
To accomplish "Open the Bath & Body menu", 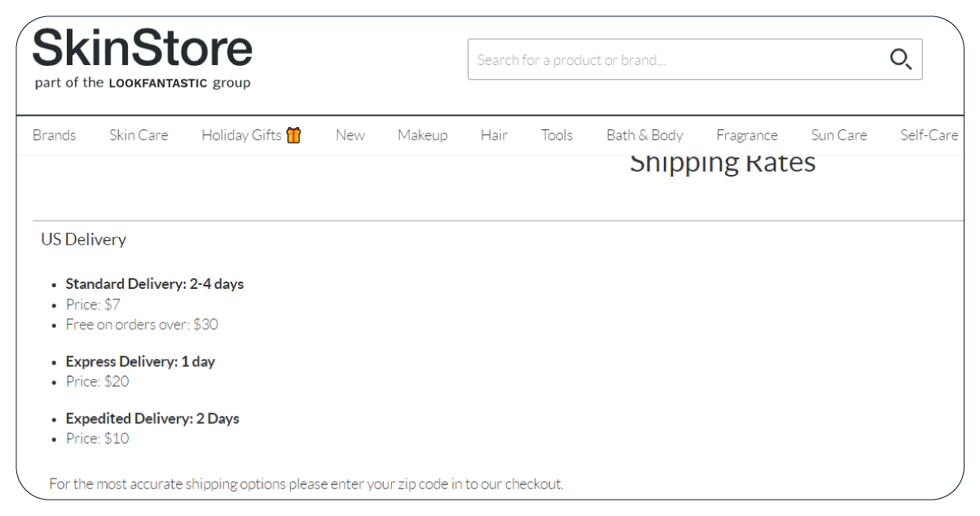I will 644,135.
